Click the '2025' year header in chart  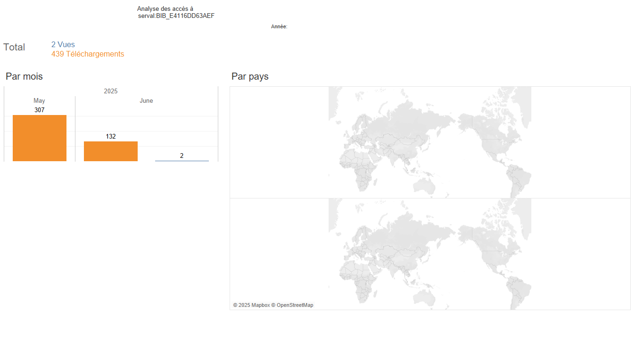tap(111, 91)
